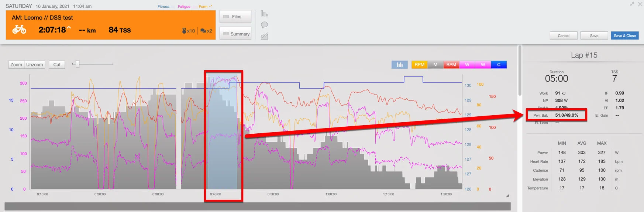Click the 0:40:00 time axis label

pyautogui.click(x=216, y=194)
